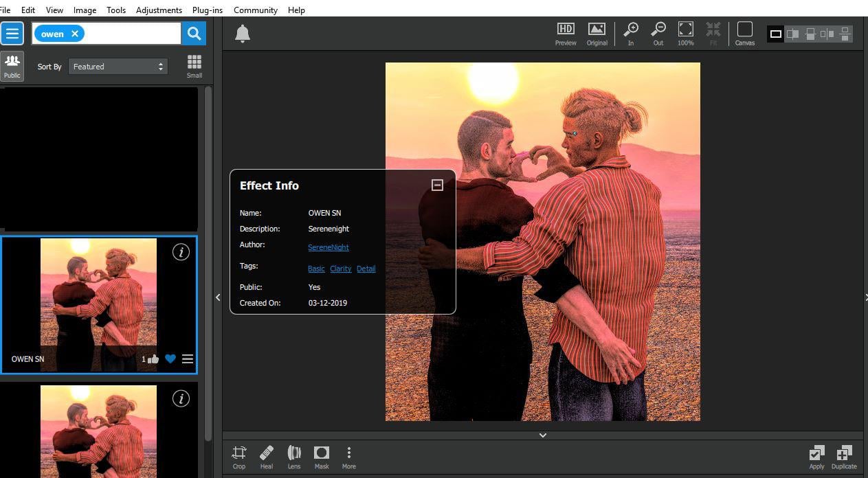Select the black effect thumbnail at top
This screenshot has height=478, width=868.
[x=99, y=159]
